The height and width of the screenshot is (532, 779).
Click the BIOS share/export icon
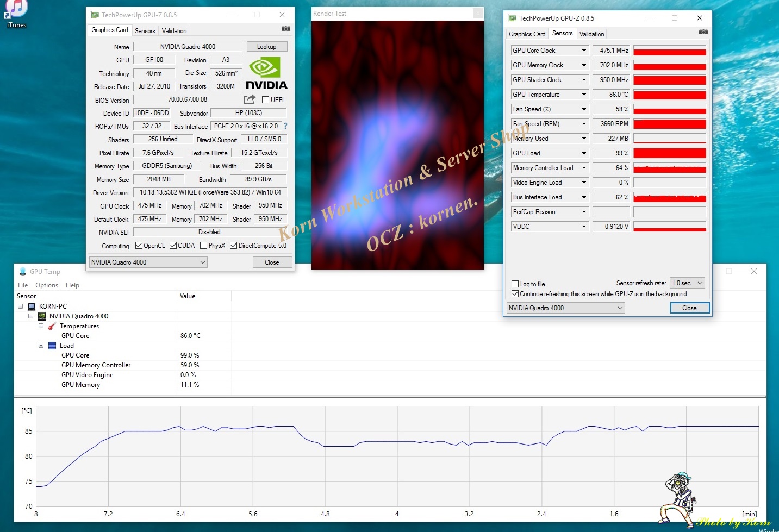tap(250, 99)
